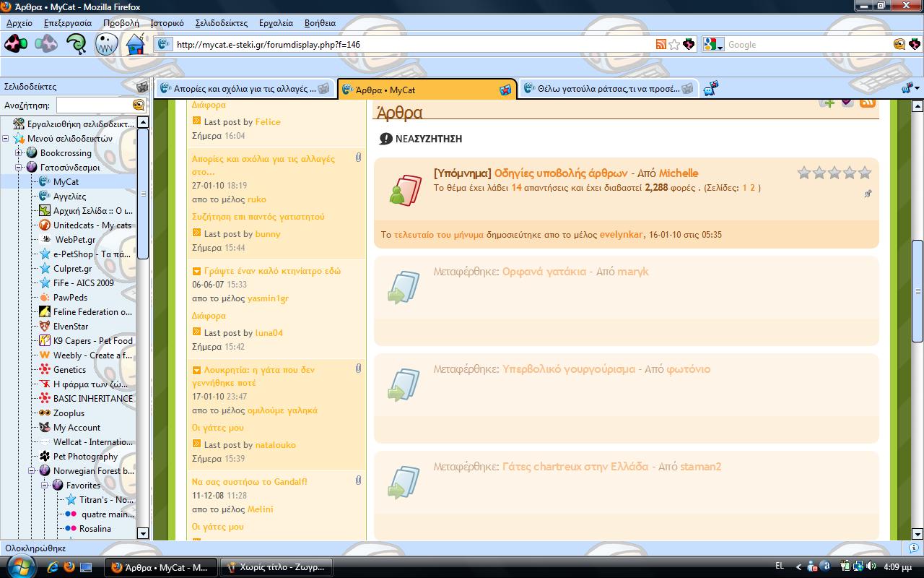
Task: Bookmark this page with the star icon
Action: (674, 45)
